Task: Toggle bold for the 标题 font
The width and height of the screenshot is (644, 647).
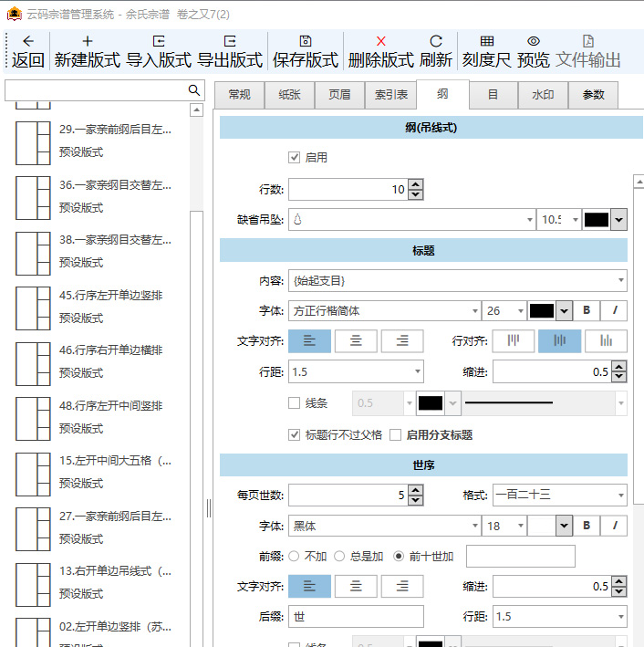Action: click(586, 310)
